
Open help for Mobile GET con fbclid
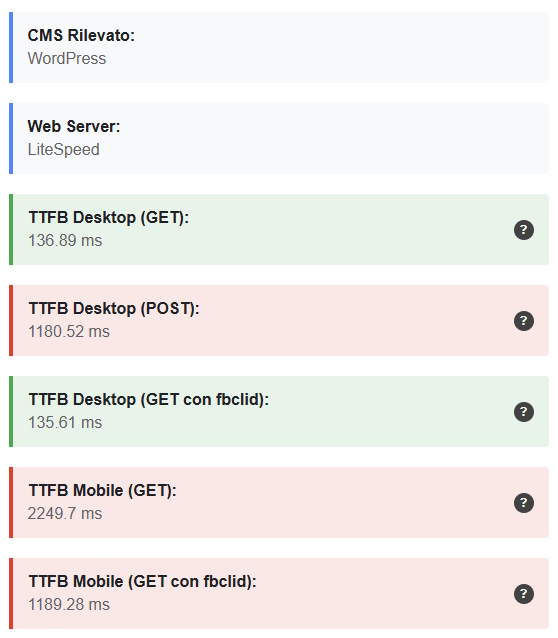pyautogui.click(x=523, y=594)
